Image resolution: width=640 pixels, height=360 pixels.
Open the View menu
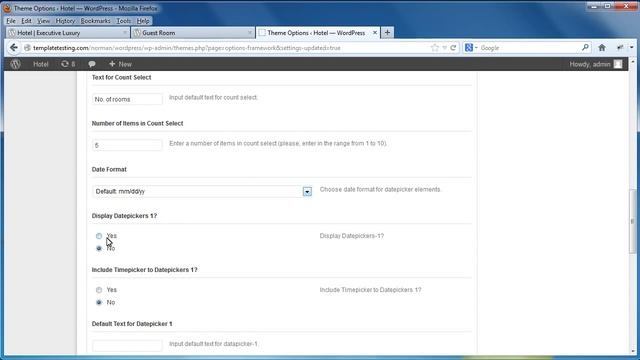coord(43,21)
